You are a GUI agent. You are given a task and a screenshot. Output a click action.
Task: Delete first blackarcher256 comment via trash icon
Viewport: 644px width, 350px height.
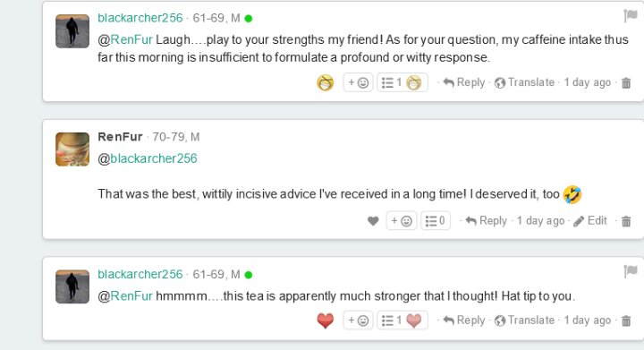pos(626,83)
